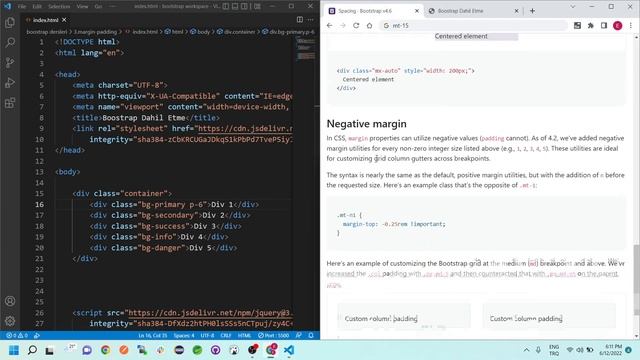Expand the collapsed menu ellipsis in title bar
Viewport: 640px width, 360px height.
(x=113, y=7)
